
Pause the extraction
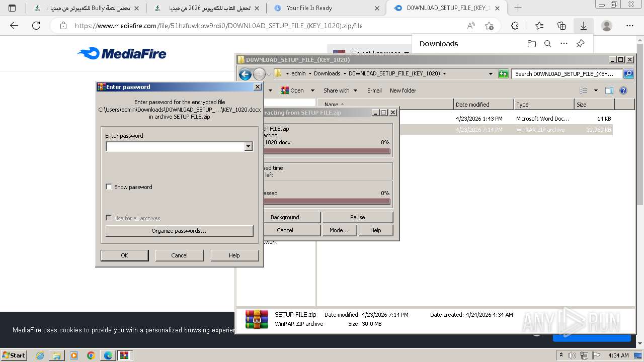(x=358, y=217)
